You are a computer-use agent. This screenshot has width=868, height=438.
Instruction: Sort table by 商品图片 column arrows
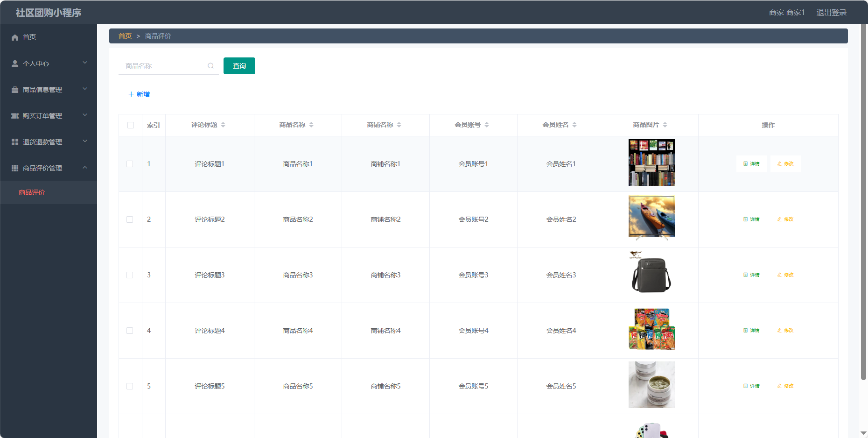665,125
